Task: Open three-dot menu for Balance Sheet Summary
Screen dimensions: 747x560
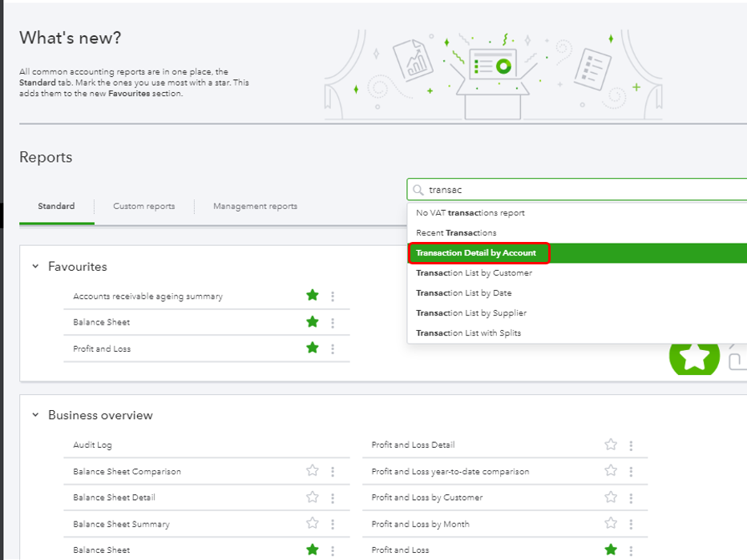Action: click(333, 525)
